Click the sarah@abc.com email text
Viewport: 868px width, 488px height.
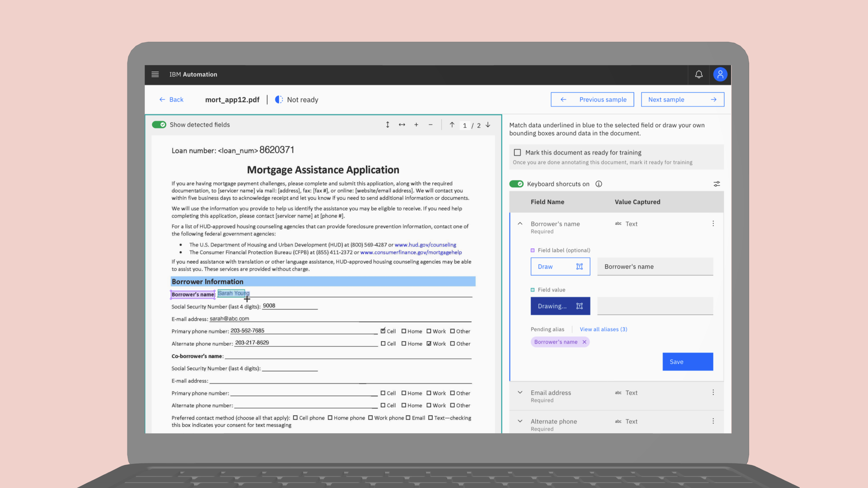229,318
